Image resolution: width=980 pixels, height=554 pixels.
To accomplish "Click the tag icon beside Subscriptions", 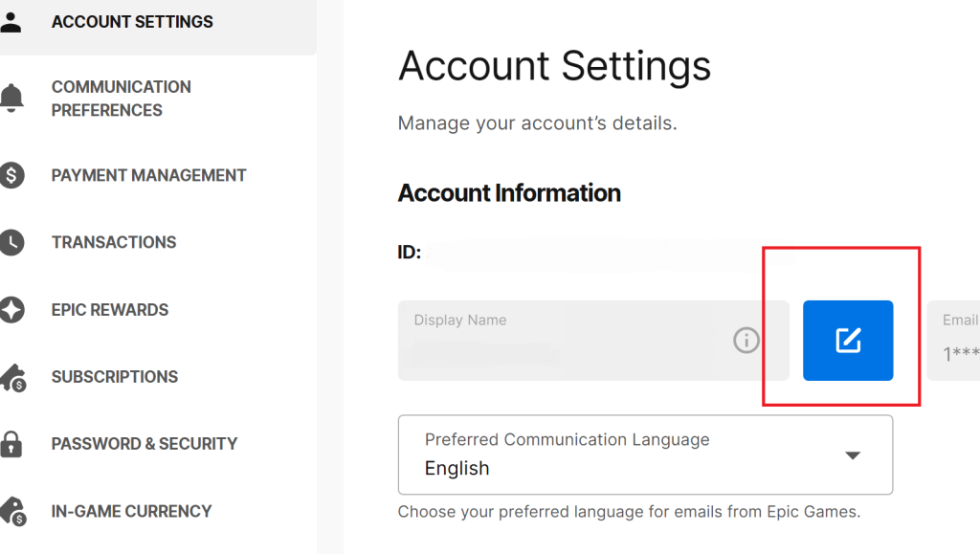I will pos(12,378).
